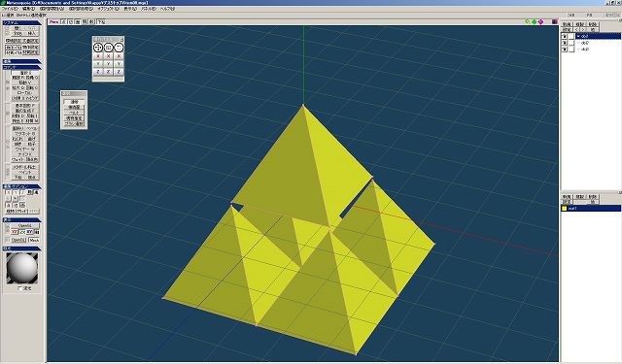Screen dimensions: 622x364
Task: Click the ベルト option in selection sub-panel
Action: 74,113
